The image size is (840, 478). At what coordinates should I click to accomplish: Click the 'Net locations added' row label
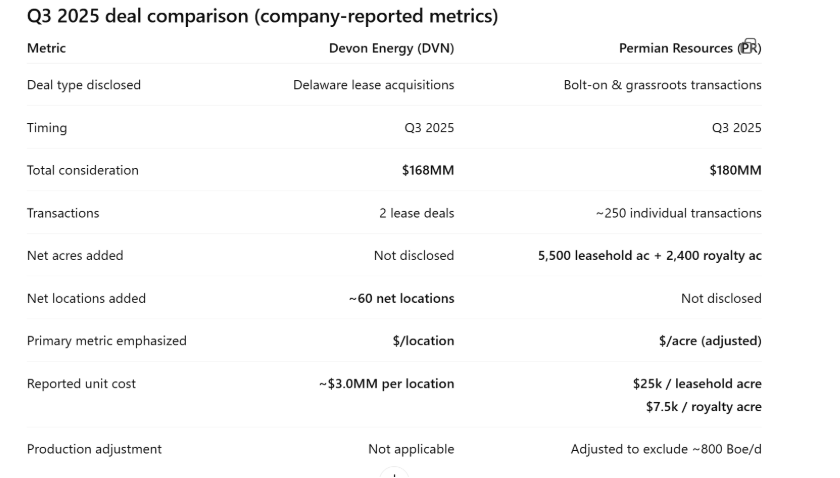(x=86, y=298)
